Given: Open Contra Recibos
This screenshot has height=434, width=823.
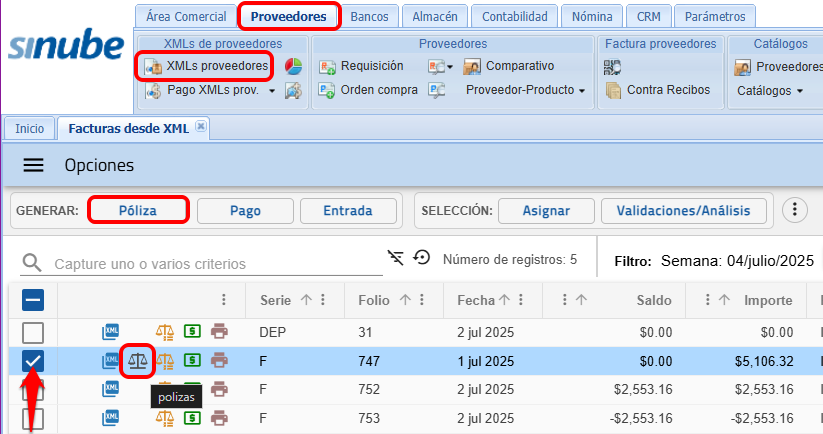Looking at the screenshot, I should [658, 90].
